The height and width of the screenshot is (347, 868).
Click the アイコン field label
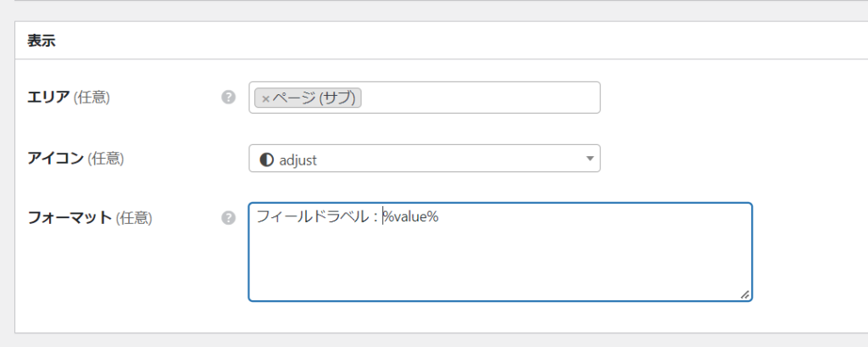(x=56, y=158)
